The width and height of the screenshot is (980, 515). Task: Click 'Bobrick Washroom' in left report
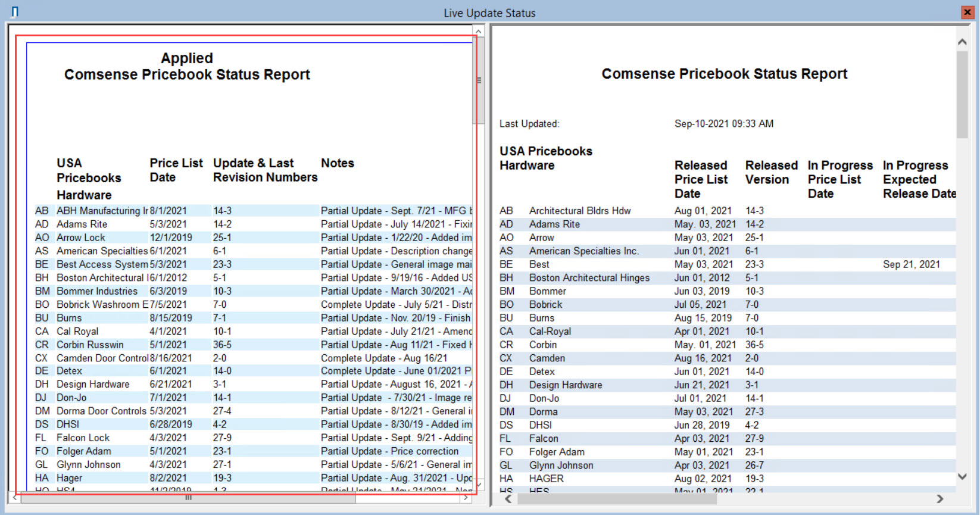click(x=102, y=305)
